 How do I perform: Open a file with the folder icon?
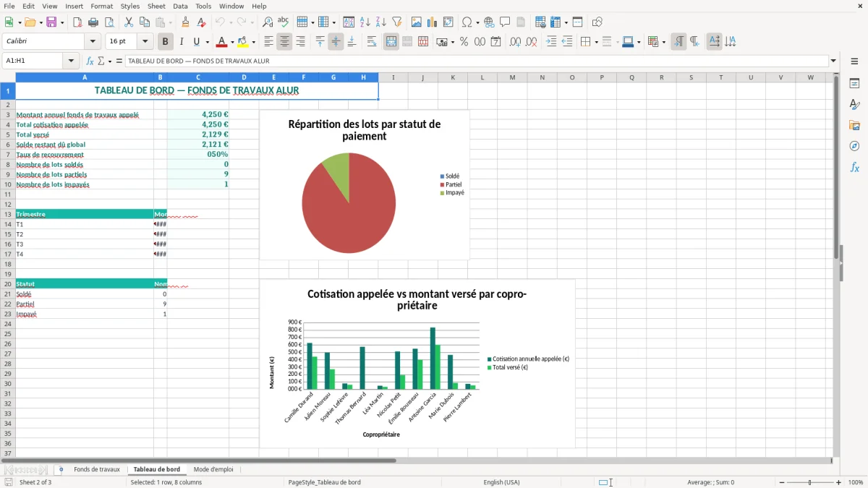coord(30,22)
